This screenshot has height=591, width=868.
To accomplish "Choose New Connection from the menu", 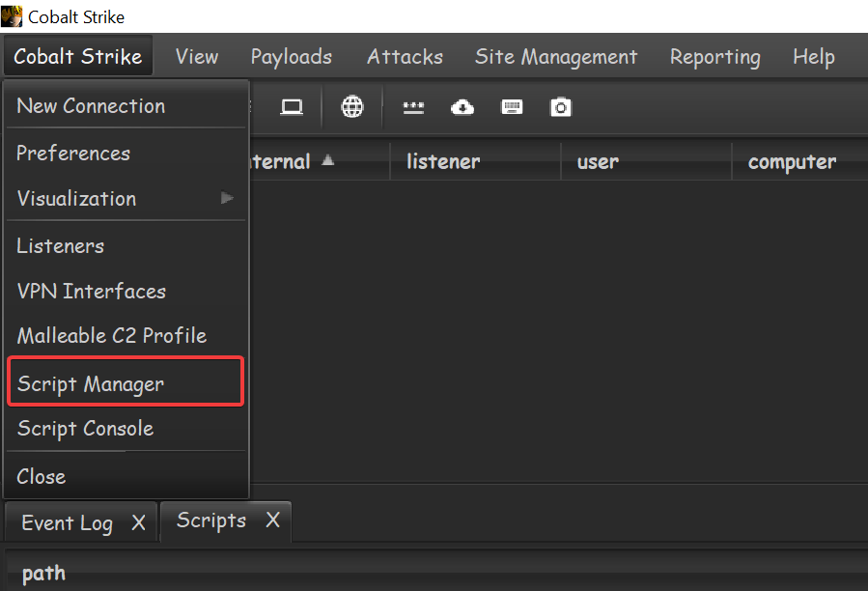I will (x=126, y=105).
